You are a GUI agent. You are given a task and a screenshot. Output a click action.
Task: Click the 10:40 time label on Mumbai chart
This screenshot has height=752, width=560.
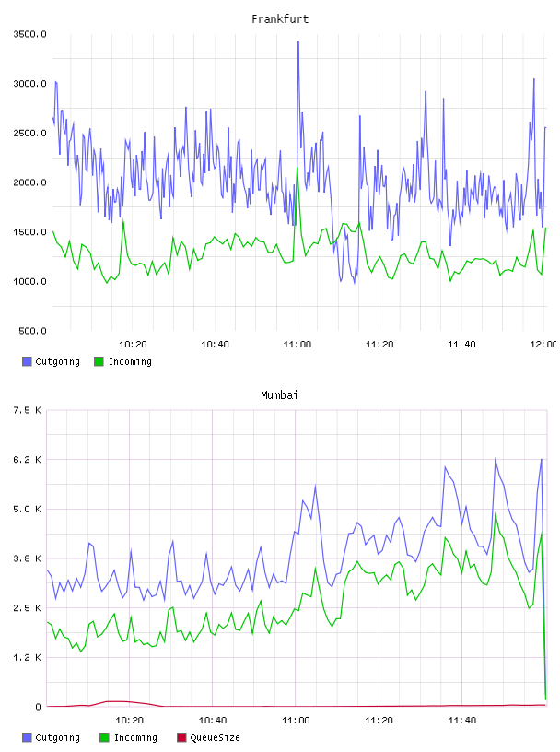point(213,720)
